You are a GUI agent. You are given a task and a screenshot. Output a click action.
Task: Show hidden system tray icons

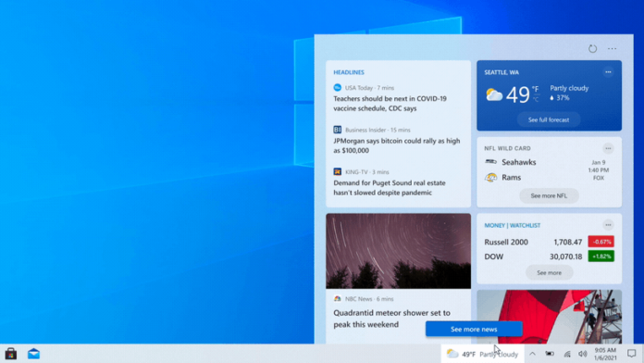click(532, 354)
